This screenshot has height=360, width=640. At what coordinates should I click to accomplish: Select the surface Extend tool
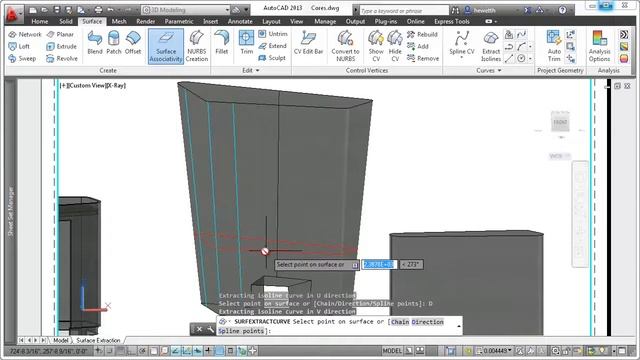(x=273, y=46)
